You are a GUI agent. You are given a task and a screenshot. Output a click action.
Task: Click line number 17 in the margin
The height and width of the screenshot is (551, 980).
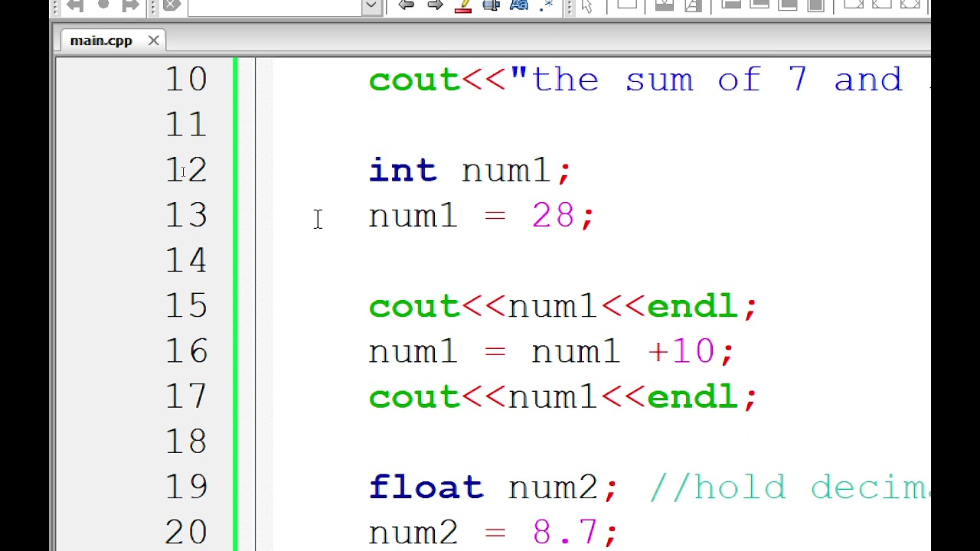186,396
